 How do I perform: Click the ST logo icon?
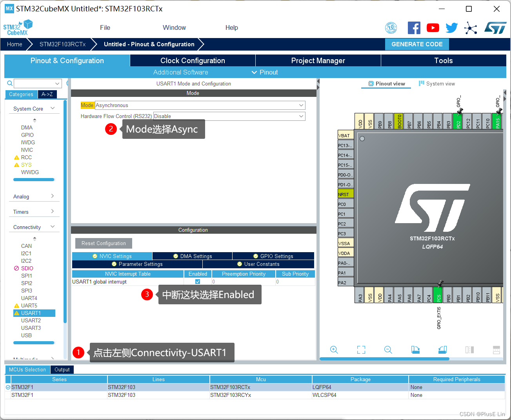(495, 28)
